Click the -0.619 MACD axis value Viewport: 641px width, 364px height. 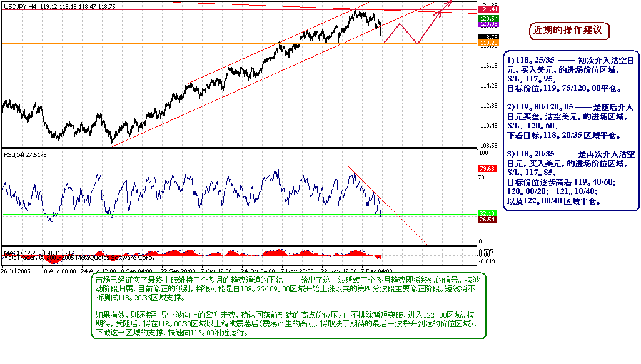487,261
